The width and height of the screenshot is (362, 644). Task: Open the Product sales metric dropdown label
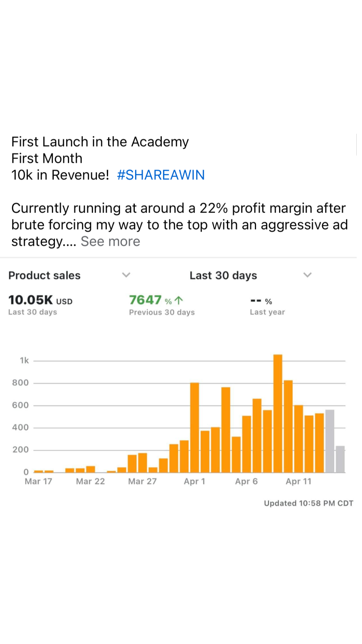tap(44, 275)
